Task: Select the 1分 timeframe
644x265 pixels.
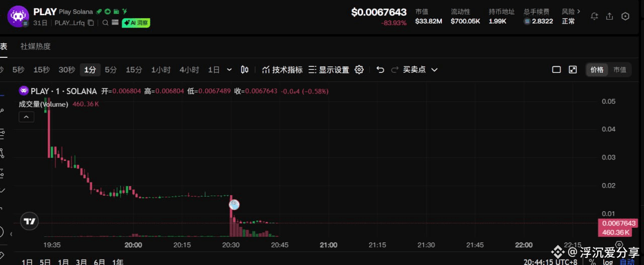Action: pyautogui.click(x=90, y=70)
